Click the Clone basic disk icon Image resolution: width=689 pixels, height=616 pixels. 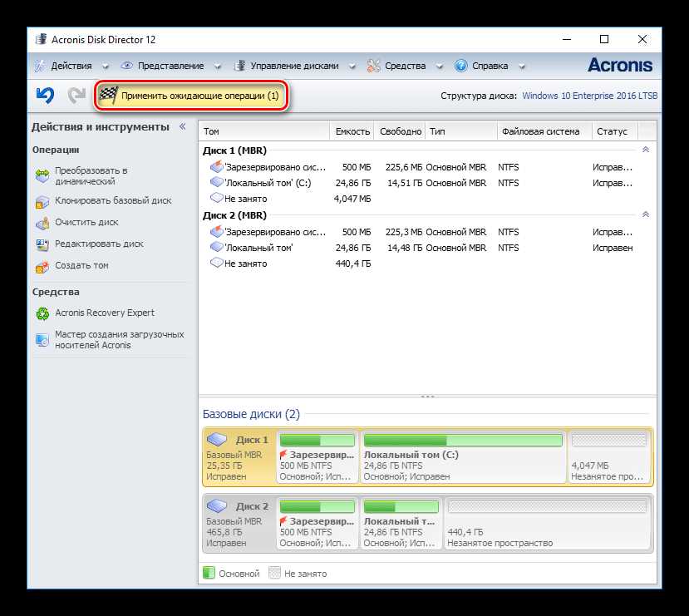tap(42, 201)
